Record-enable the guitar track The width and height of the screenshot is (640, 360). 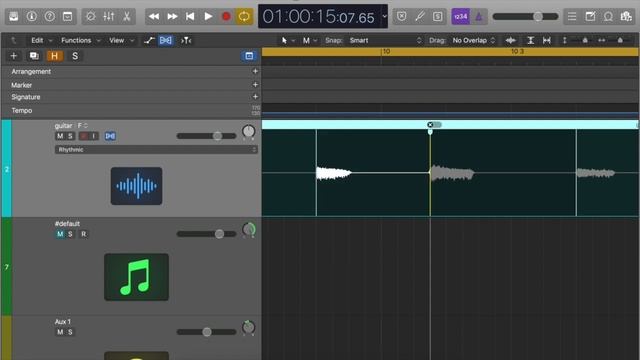point(84,136)
